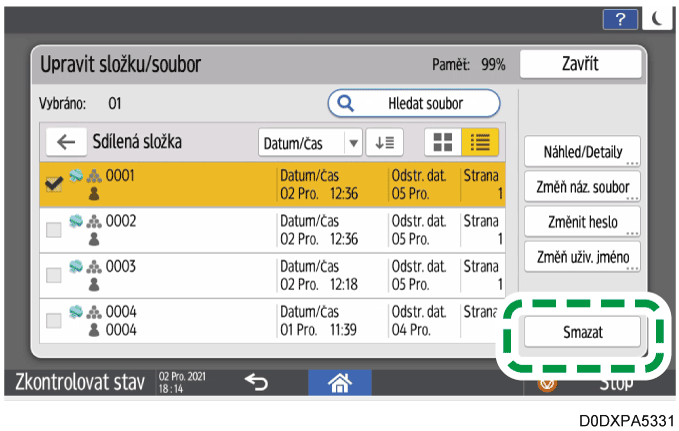The height and width of the screenshot is (431, 679).
Task: Uncheck the checkbox for file 0001
Action: pyautogui.click(x=53, y=183)
